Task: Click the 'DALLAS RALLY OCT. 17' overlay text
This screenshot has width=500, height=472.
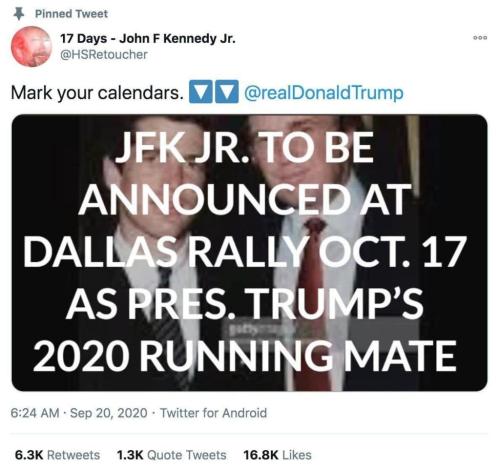Action: (244, 252)
